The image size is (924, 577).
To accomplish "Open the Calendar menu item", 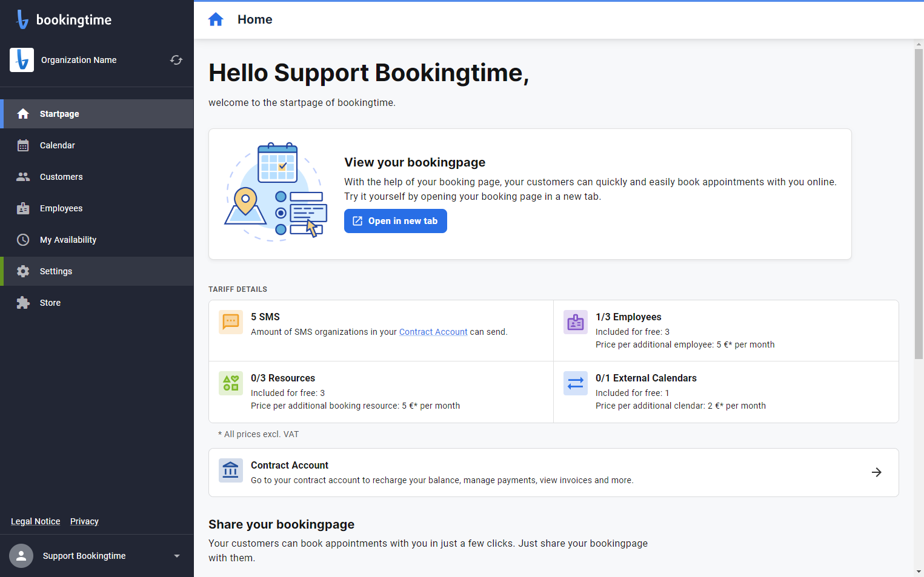I will 97,145.
